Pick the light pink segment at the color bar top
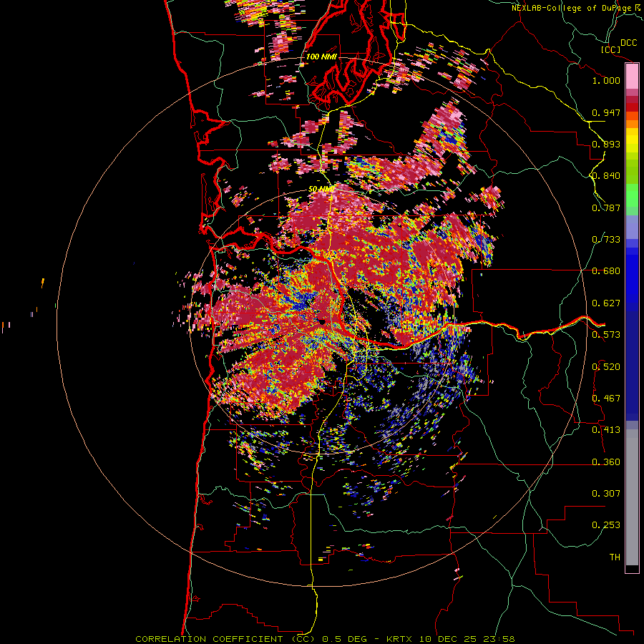 click(632, 76)
